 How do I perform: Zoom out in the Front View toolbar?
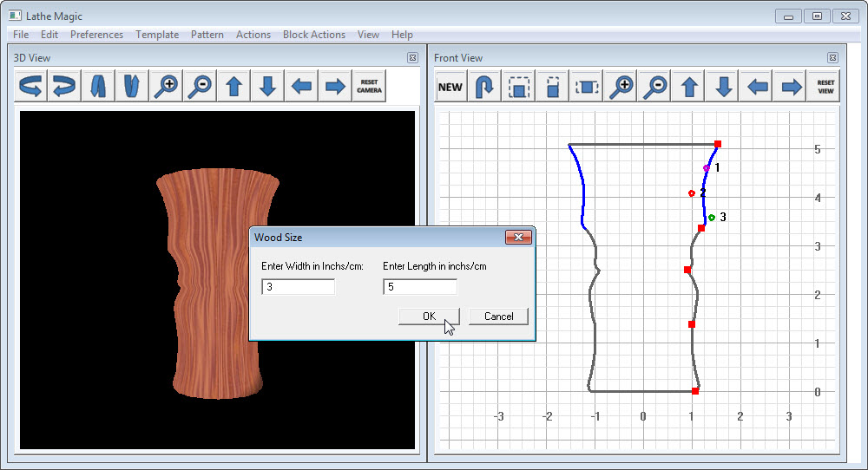click(x=656, y=87)
